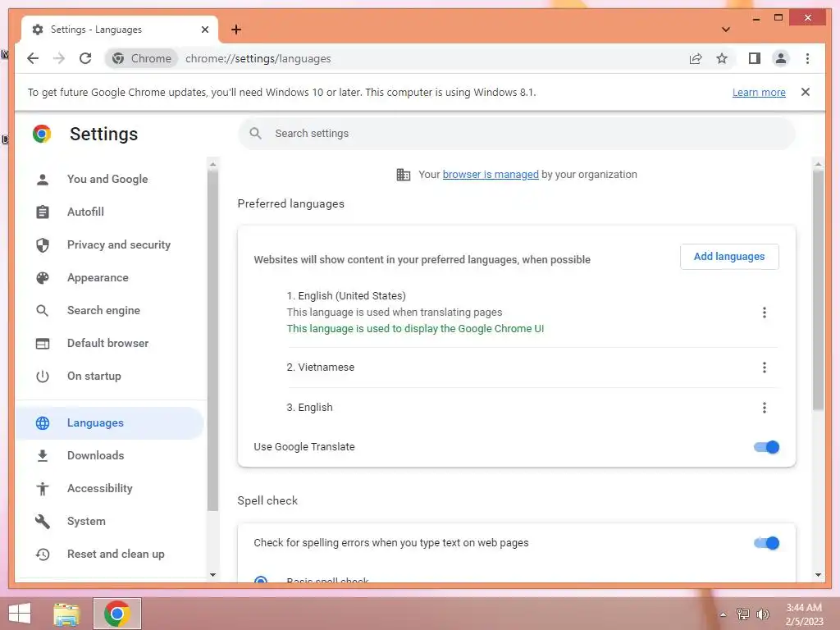Click the Privacy and security shield icon

[x=43, y=244]
